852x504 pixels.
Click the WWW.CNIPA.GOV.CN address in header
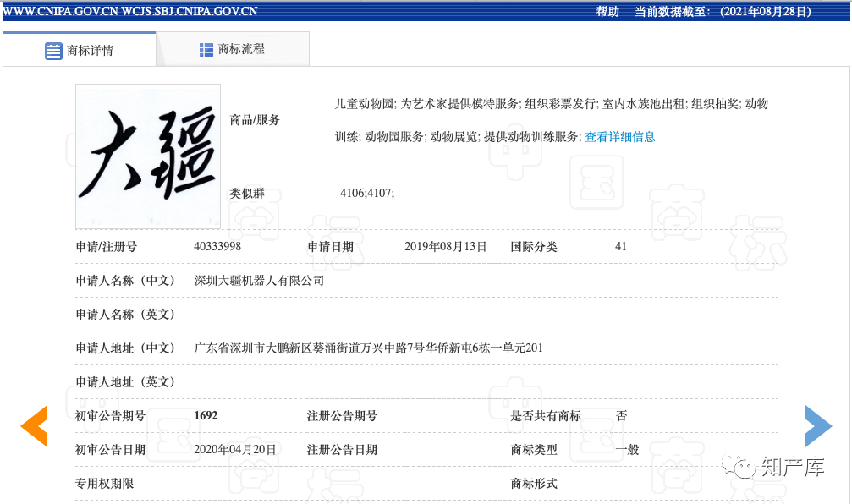click(x=60, y=11)
